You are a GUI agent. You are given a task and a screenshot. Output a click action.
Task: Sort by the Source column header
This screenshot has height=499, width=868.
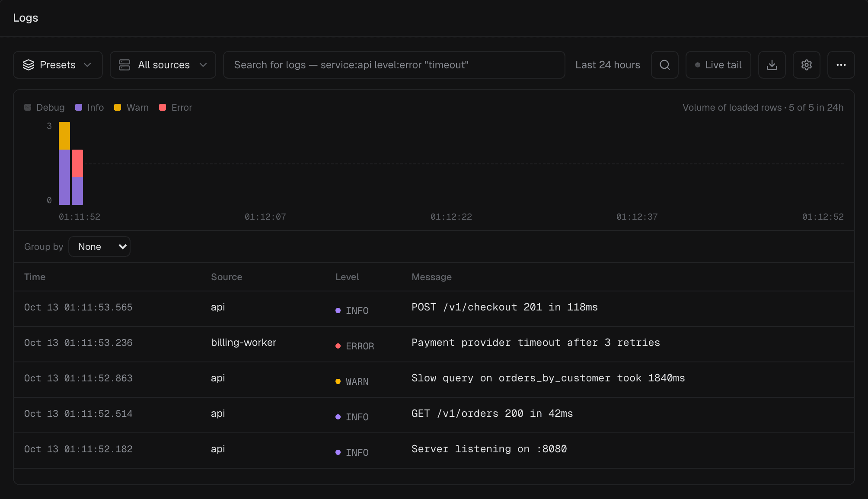tap(227, 277)
